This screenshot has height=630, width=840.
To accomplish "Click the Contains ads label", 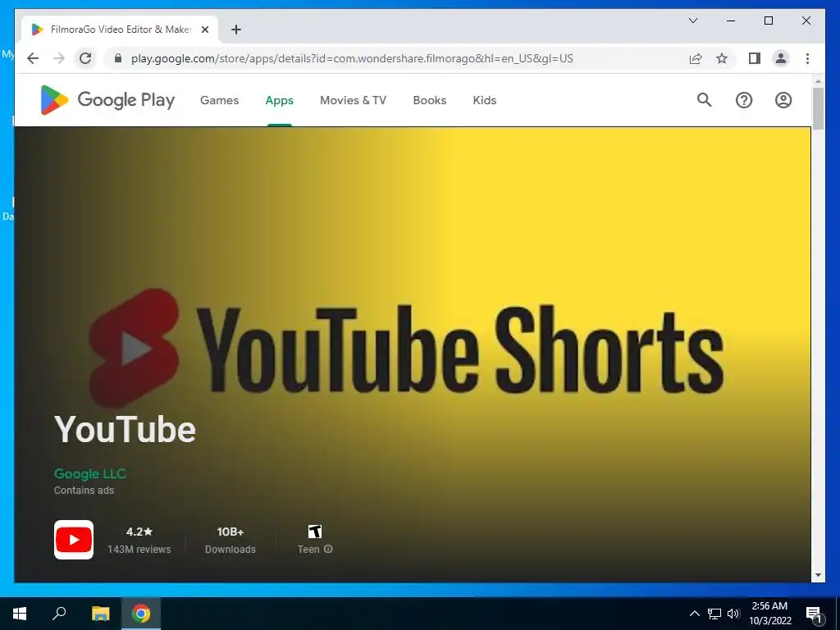I will click(x=84, y=491).
